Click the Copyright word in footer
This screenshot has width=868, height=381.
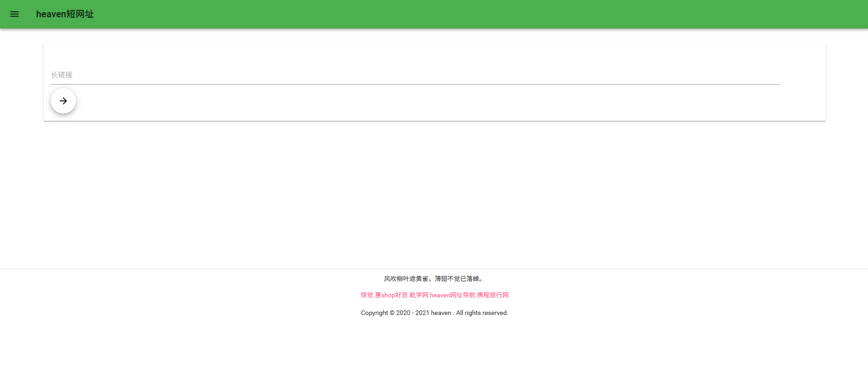(x=374, y=313)
